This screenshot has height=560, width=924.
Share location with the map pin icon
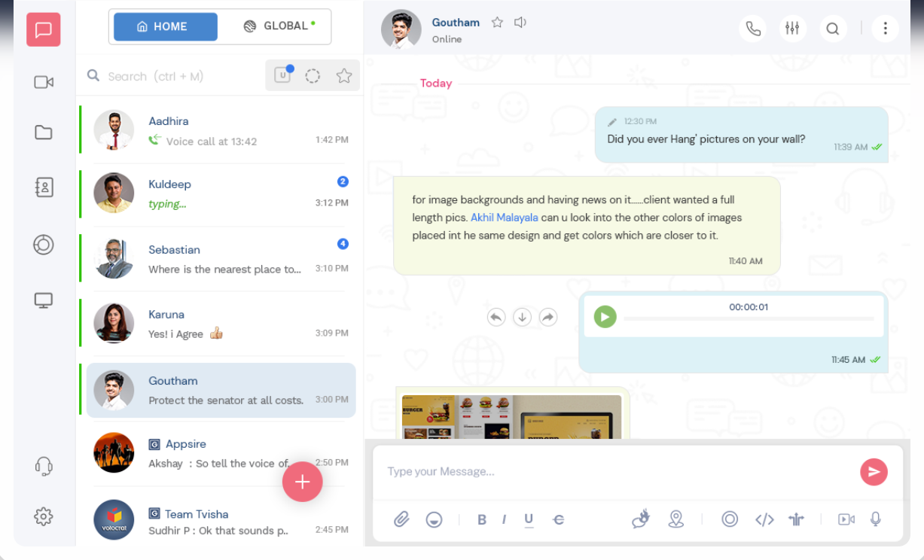[676, 519]
